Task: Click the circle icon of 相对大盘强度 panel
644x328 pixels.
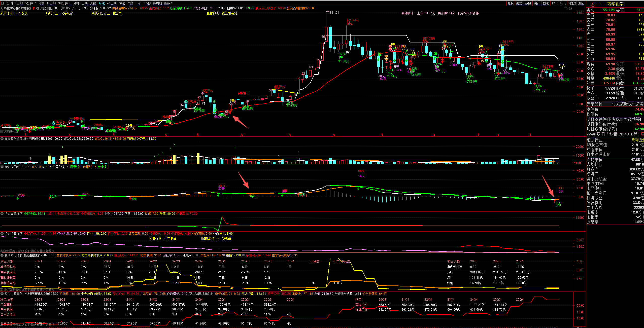Action: [2, 214]
